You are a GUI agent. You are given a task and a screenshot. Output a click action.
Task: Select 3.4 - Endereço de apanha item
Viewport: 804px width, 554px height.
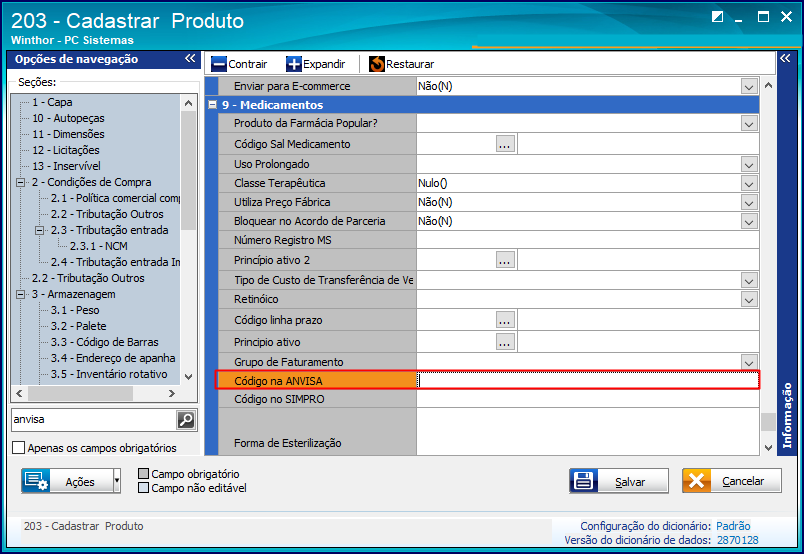[x=113, y=358]
